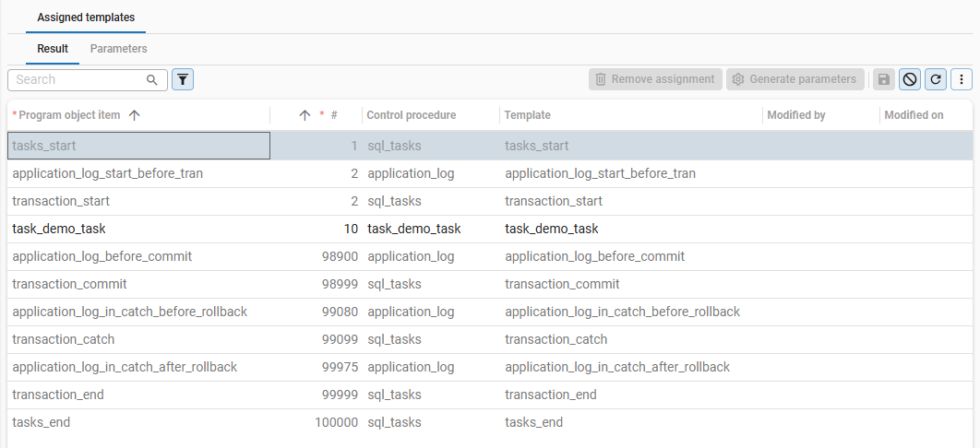Select task_demo_task program object item cell
The height and width of the screenshot is (448, 980).
tap(138, 229)
